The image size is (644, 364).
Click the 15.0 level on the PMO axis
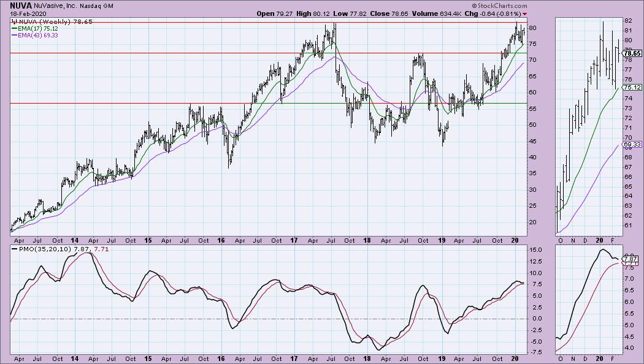click(x=536, y=250)
